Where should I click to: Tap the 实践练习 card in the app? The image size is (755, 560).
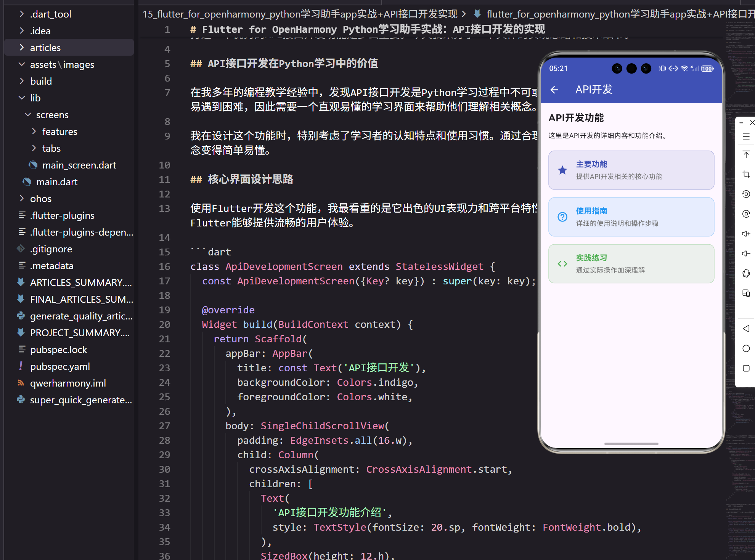[631, 264]
